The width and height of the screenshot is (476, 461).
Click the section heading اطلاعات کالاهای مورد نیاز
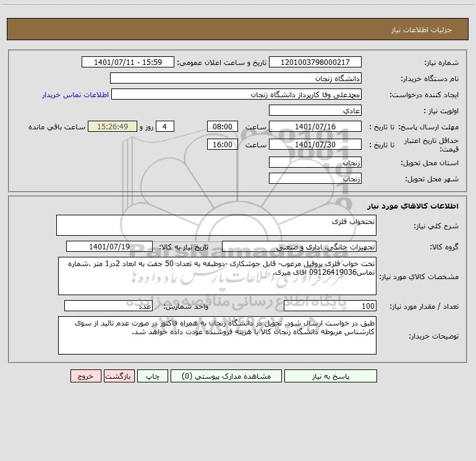tap(413, 206)
